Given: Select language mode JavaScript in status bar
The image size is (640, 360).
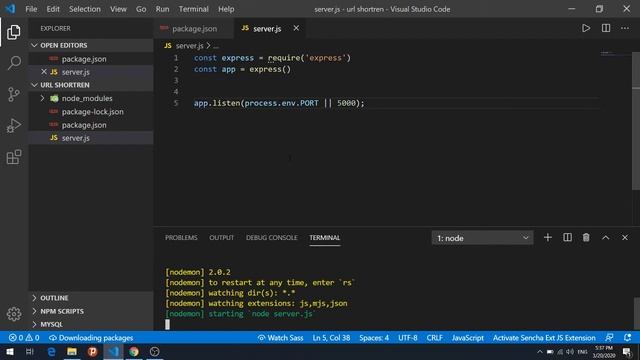Looking at the screenshot, I should point(467,338).
